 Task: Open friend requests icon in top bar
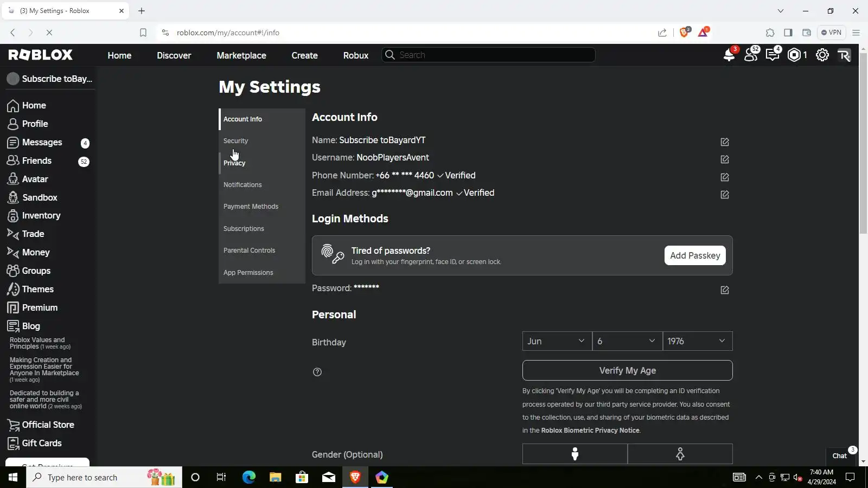(751, 55)
